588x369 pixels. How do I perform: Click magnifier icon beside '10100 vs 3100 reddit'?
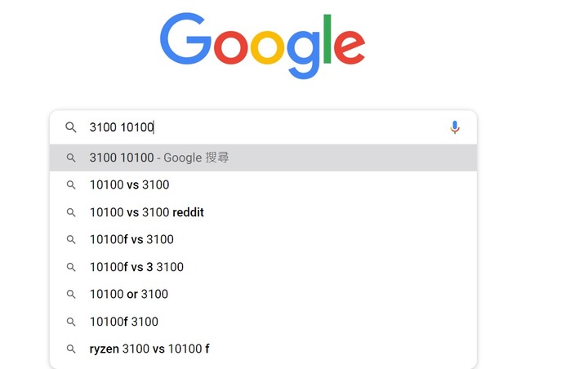tap(71, 212)
